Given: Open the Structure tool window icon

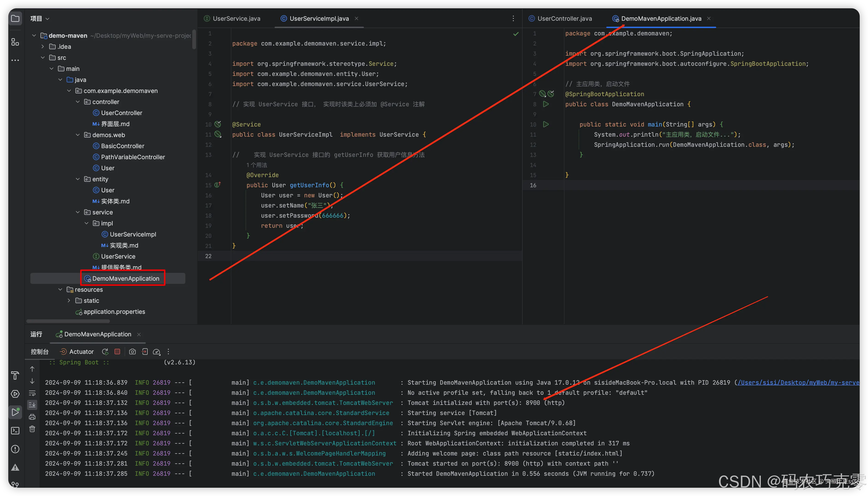Looking at the screenshot, I should pyautogui.click(x=15, y=42).
